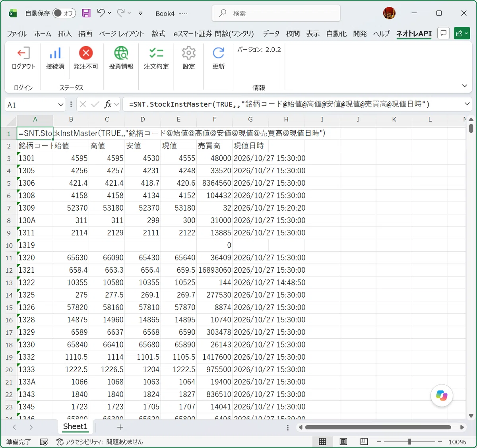The width and height of the screenshot is (477, 448).
Task: Expand the formula bar chevron
Action: coord(467,104)
